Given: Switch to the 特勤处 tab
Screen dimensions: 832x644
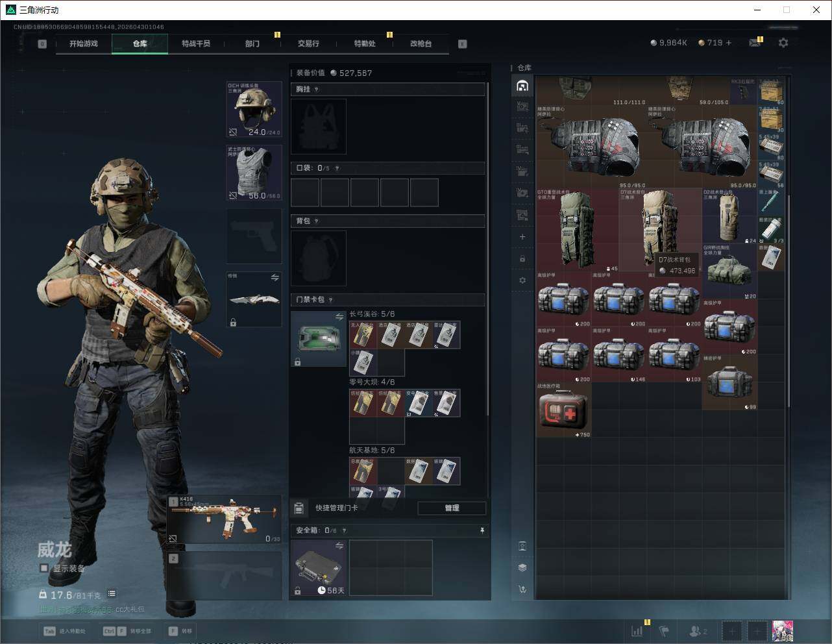Looking at the screenshot, I should pos(365,43).
